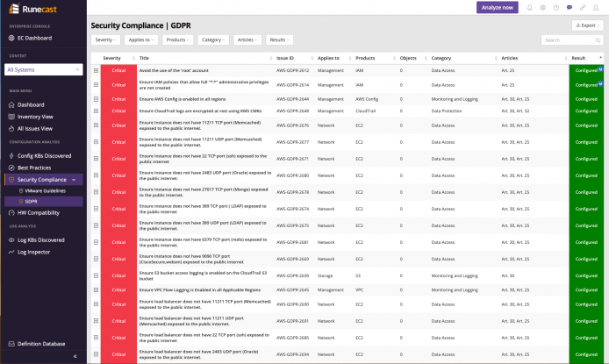
Task: Sort by Products column header
Action: point(365,58)
